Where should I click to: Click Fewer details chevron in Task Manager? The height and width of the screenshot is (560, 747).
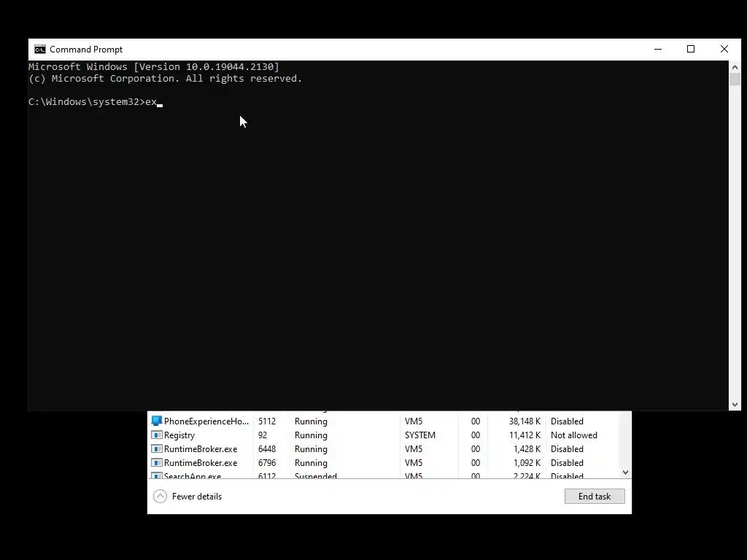point(160,496)
